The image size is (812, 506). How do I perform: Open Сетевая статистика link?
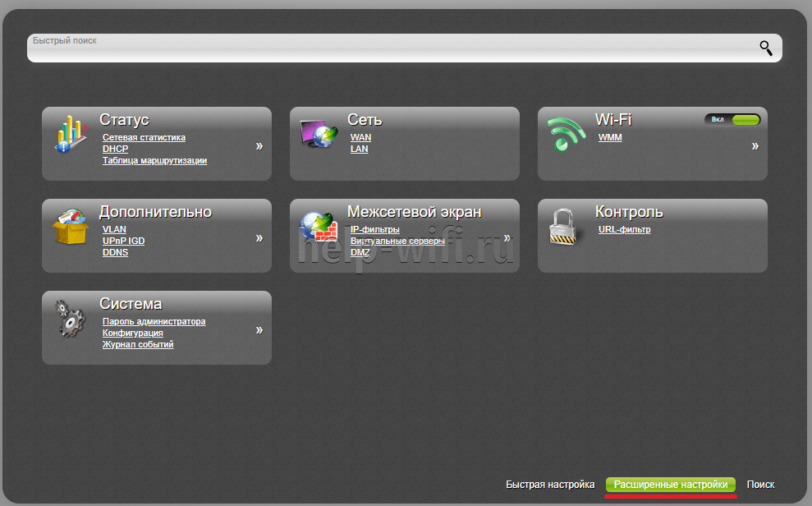pos(144,137)
